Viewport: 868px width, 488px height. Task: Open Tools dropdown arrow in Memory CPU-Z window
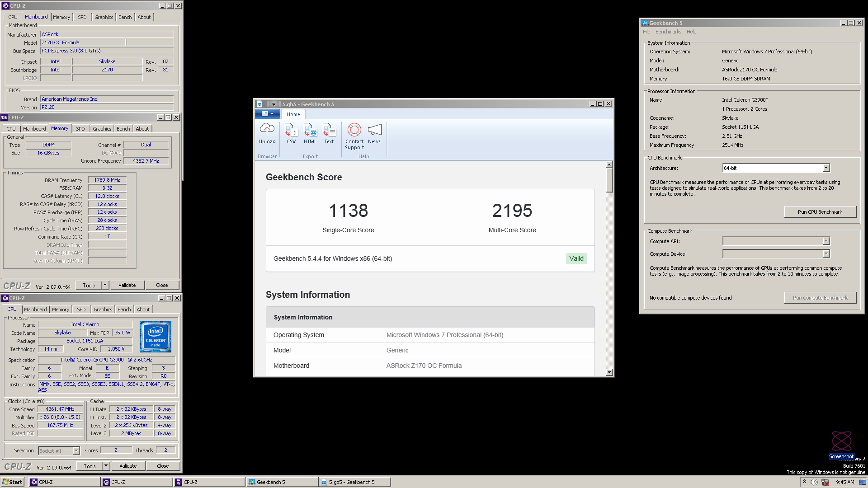[105, 285]
